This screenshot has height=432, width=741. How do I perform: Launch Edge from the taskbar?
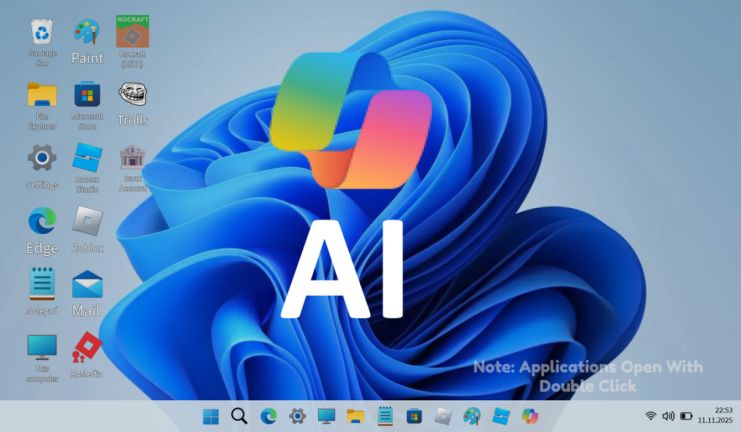[x=268, y=416]
